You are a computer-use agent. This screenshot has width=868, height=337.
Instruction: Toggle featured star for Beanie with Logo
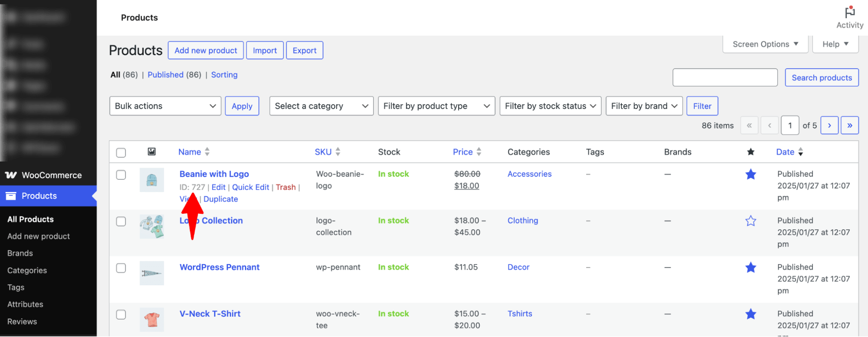[x=750, y=175]
